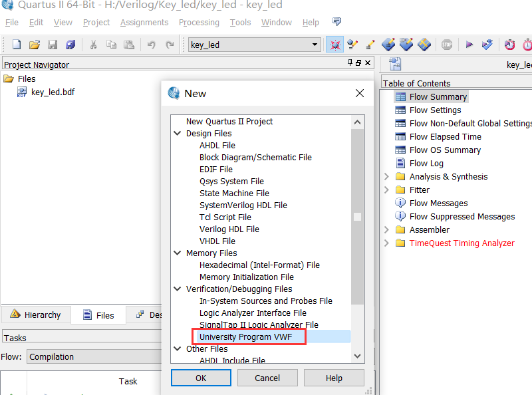Click the Stop Processing icon
The width and height of the screenshot is (532, 395).
(x=447, y=45)
